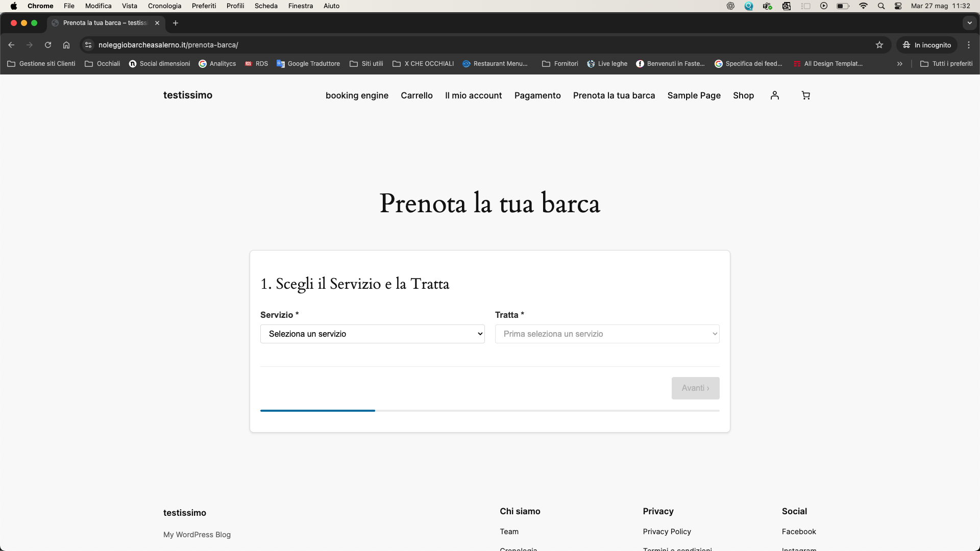Follow the Privacy Policy footer link
Screen dimensions: 980x551
click(x=667, y=532)
